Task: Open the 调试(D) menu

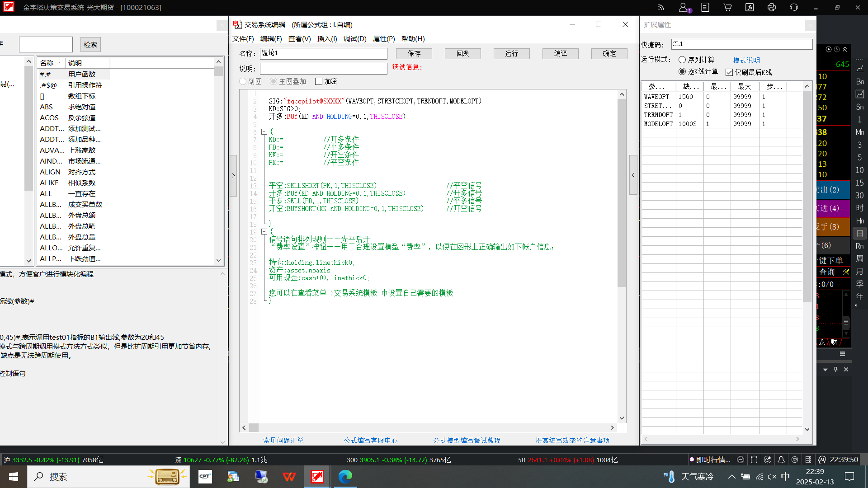Action: [355, 39]
